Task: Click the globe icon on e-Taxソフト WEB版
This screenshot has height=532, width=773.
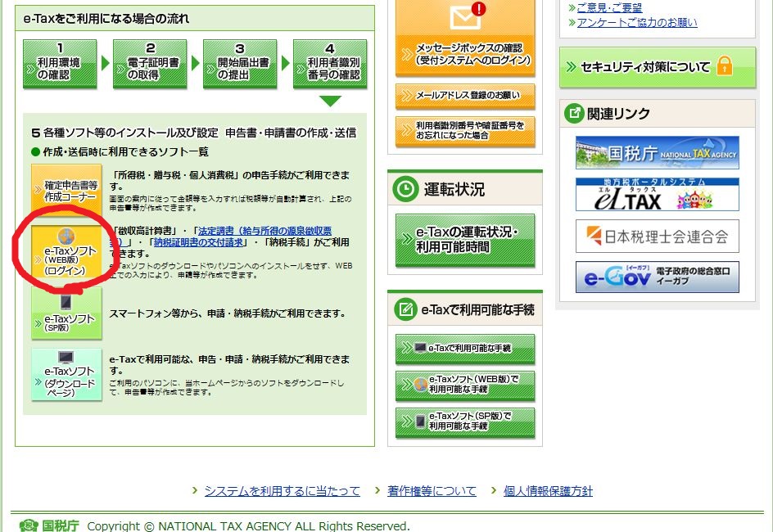Action: click(66, 237)
